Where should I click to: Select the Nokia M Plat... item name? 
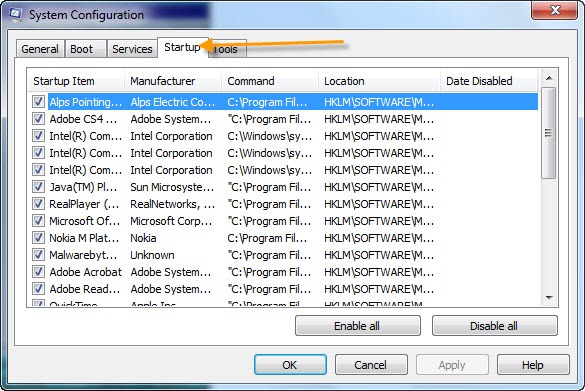[x=84, y=238]
